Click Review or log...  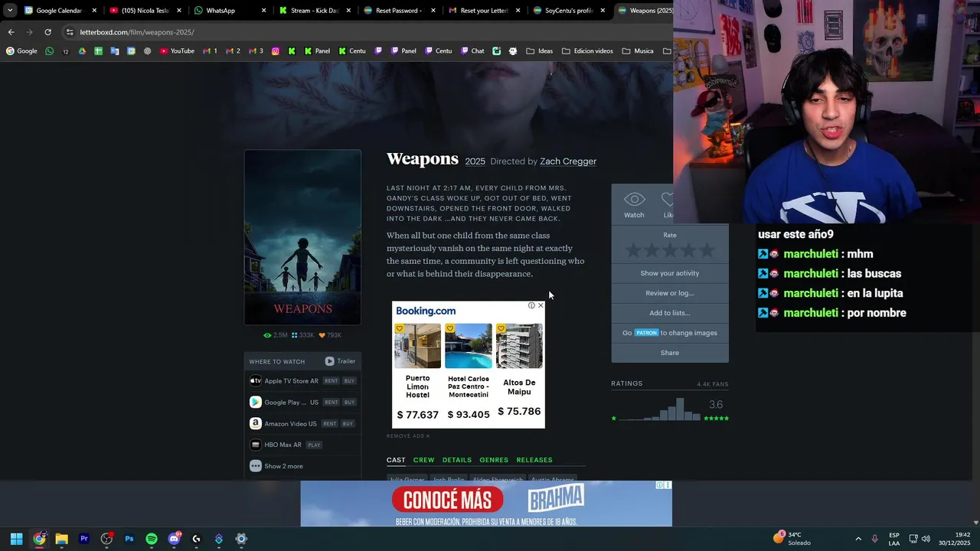(x=670, y=293)
